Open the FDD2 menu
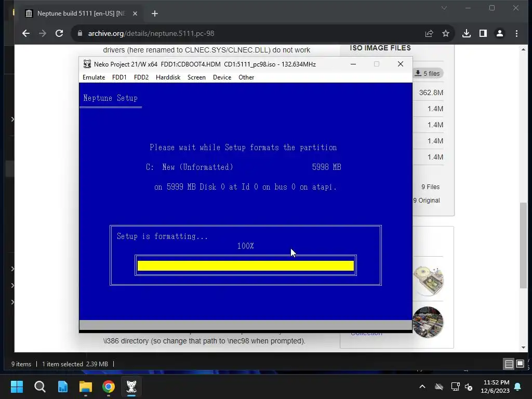This screenshot has width=532, height=399. pos(141,77)
